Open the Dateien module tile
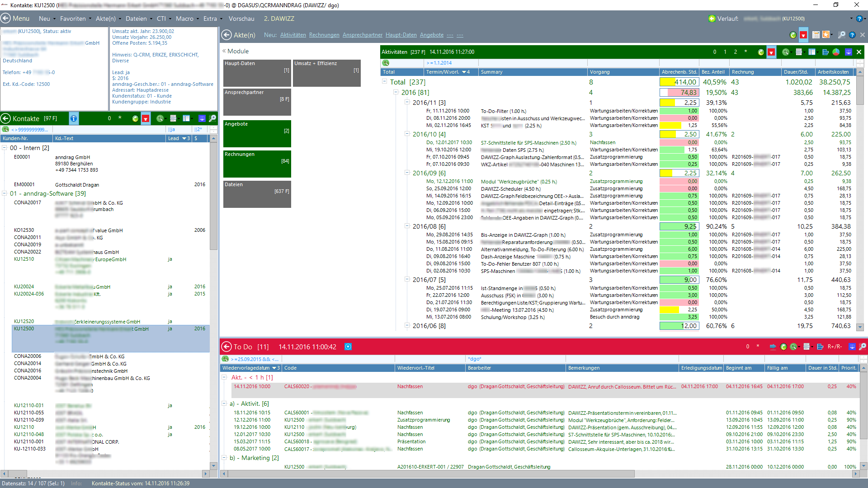868x488 pixels. click(x=257, y=194)
